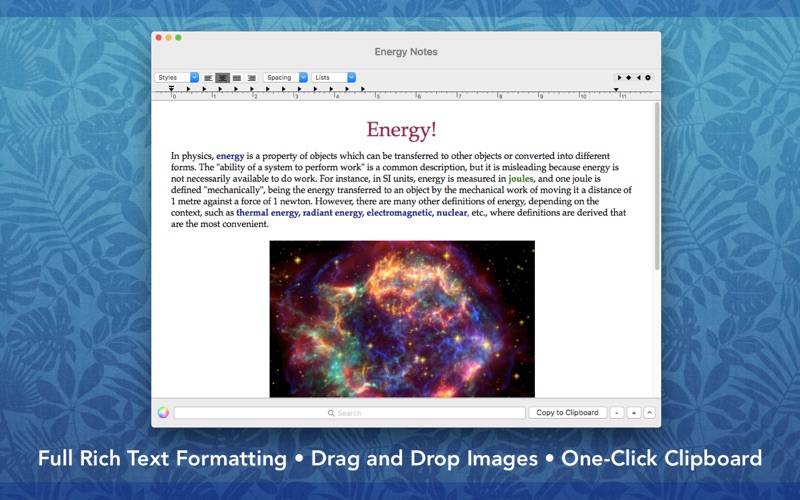This screenshot has width=800, height=500.
Task: Click the green zoom window button
Action: (x=178, y=38)
